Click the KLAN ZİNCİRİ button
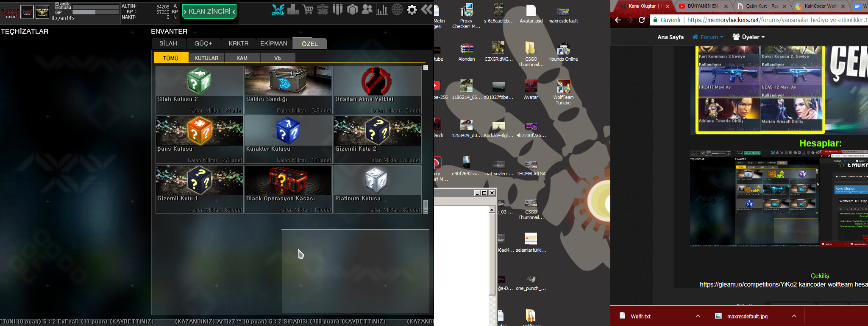This screenshot has width=868, height=326. pos(209,11)
